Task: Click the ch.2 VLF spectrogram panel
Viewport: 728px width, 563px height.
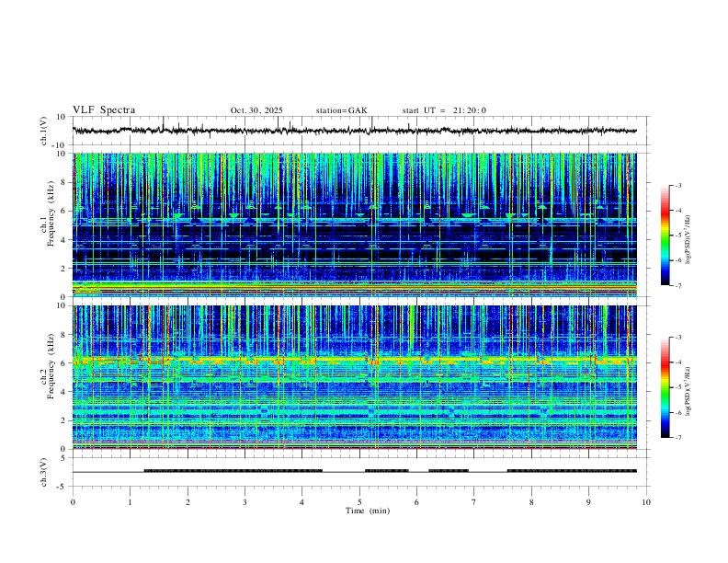Action: (355, 377)
